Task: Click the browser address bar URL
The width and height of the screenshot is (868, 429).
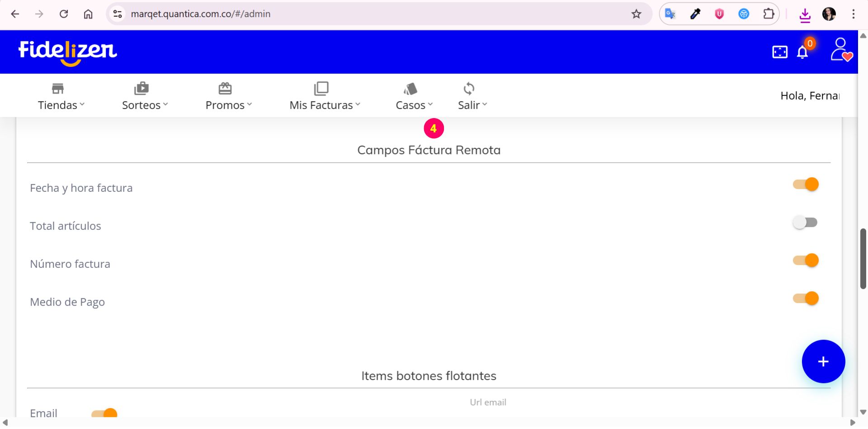Action: click(x=201, y=14)
